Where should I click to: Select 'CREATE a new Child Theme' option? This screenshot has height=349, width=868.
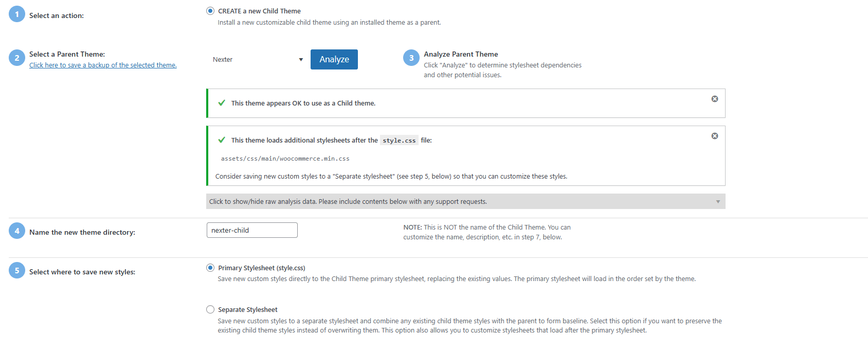point(210,10)
